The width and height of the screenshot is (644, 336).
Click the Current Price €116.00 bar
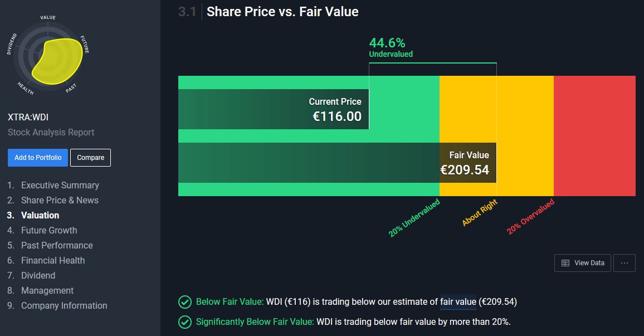(x=274, y=109)
